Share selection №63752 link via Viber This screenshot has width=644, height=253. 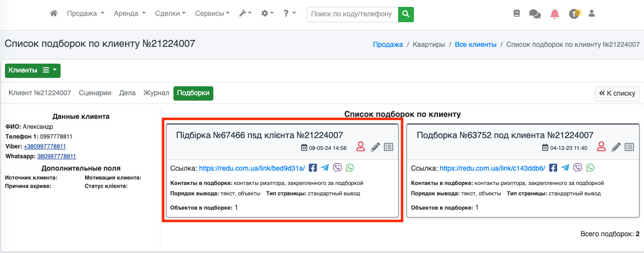(578, 168)
